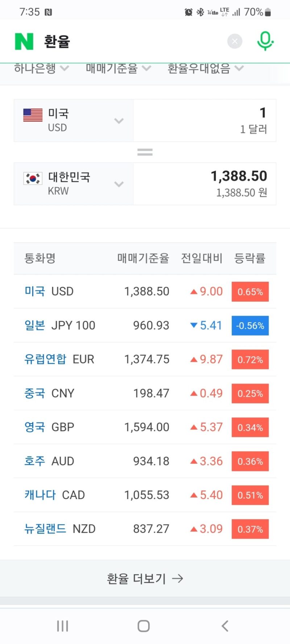The height and width of the screenshot is (644, 290).
Task: Tap the green microphone voice search icon
Action: [x=265, y=41]
